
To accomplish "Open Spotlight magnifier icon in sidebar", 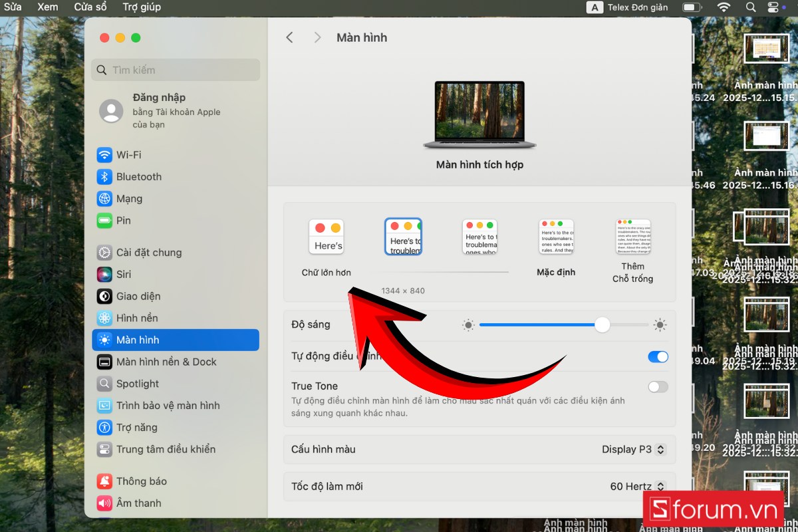I will click(x=104, y=384).
